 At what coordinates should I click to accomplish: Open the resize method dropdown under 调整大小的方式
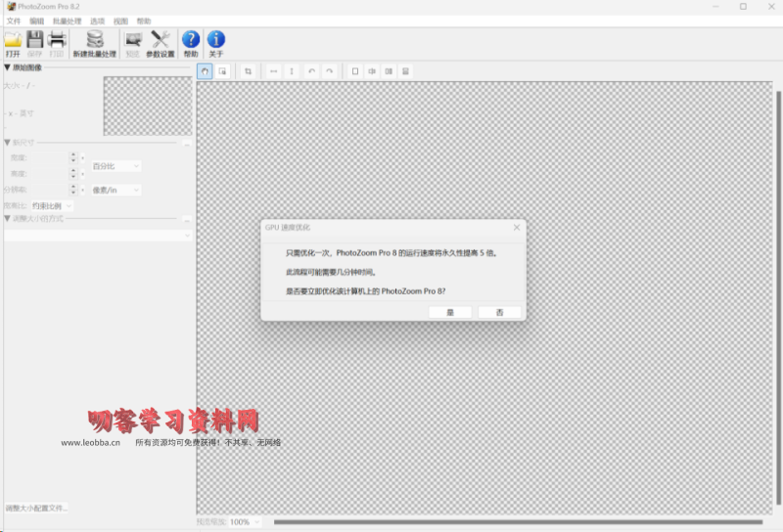tap(98, 235)
